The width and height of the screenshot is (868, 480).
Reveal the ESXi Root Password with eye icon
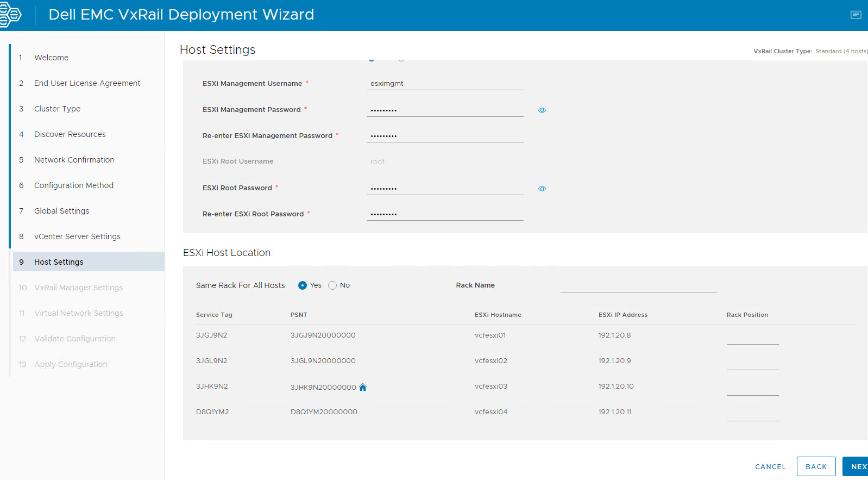click(542, 189)
